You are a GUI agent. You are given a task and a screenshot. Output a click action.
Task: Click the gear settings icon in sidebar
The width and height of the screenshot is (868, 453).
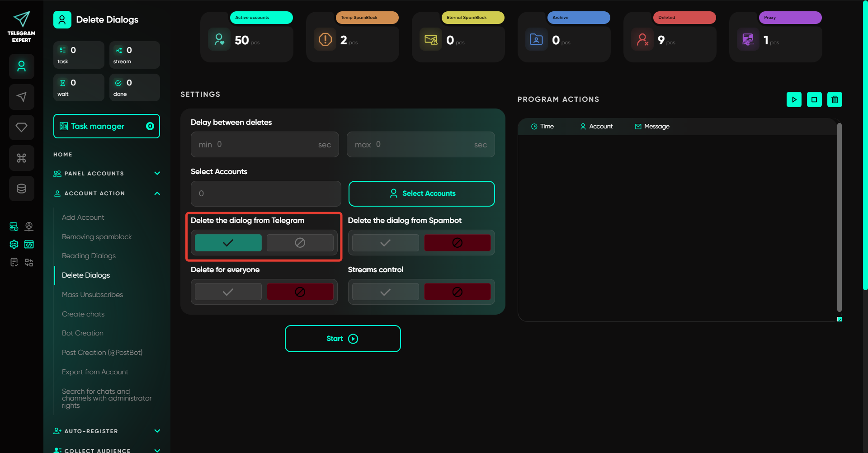(x=14, y=244)
